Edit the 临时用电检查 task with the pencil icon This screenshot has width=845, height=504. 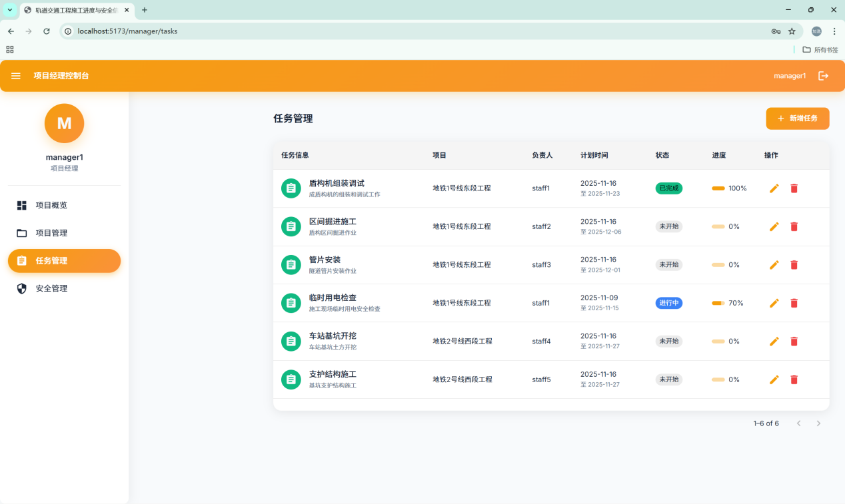(x=774, y=303)
